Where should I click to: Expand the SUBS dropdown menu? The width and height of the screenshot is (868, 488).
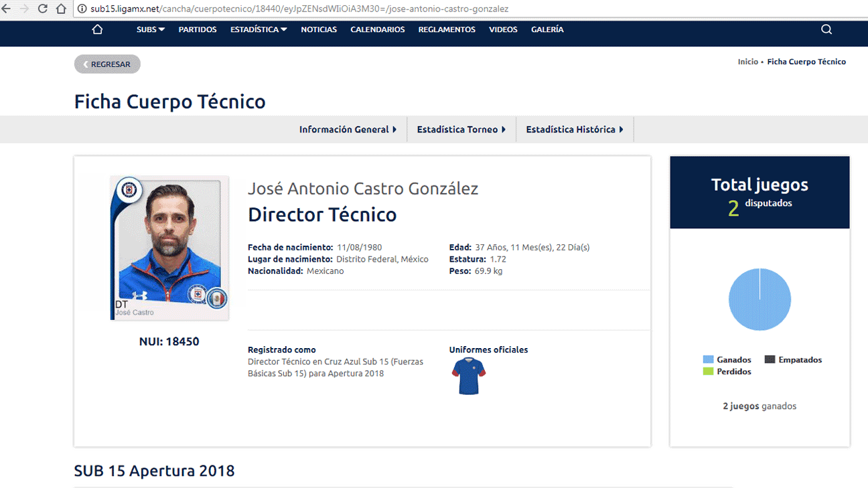point(151,29)
